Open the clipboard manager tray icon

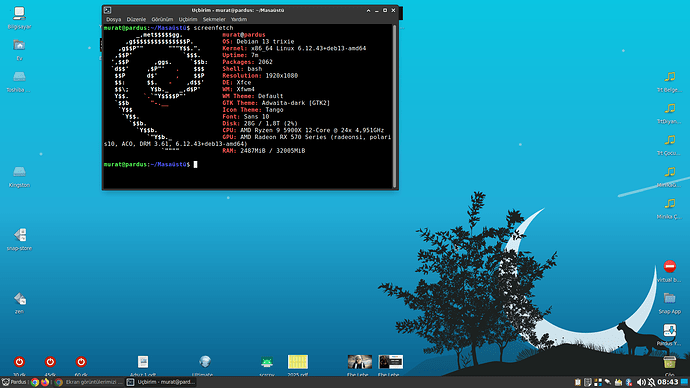pos(578,382)
